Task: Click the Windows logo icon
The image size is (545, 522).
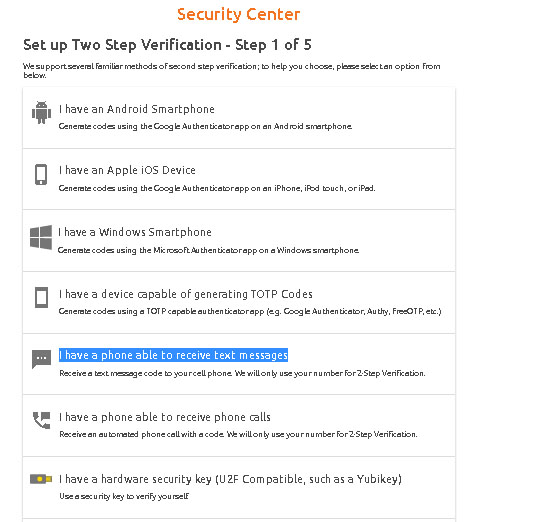Action: tap(41, 237)
